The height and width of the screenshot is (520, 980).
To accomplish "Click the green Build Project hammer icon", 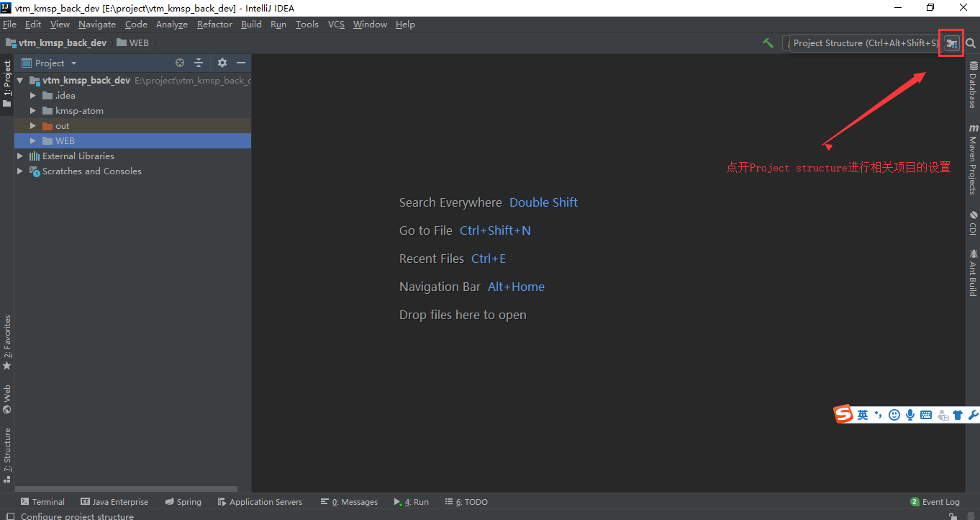I will pos(768,43).
